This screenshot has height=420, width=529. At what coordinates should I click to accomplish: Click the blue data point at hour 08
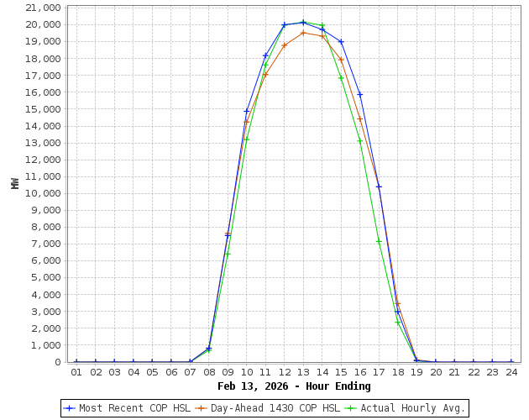point(209,349)
